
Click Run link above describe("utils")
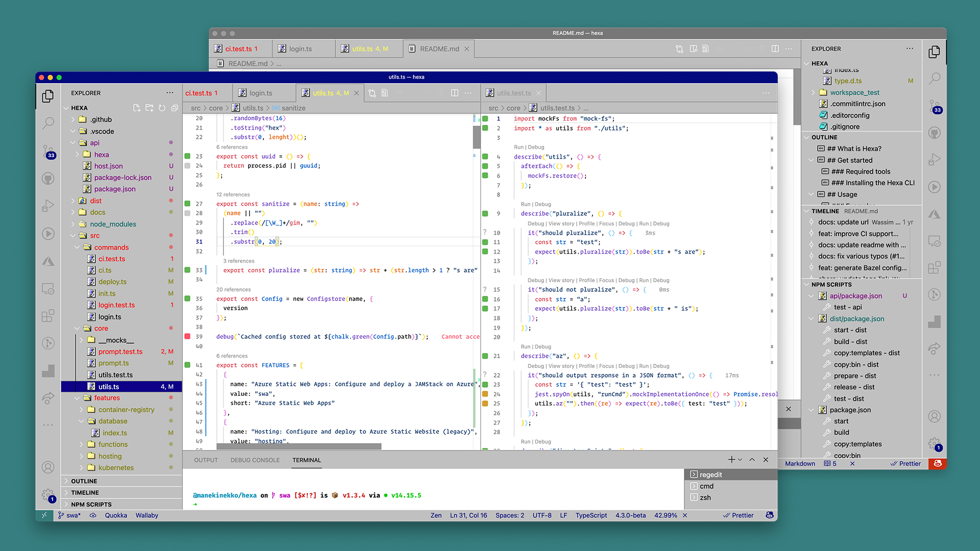click(519, 147)
